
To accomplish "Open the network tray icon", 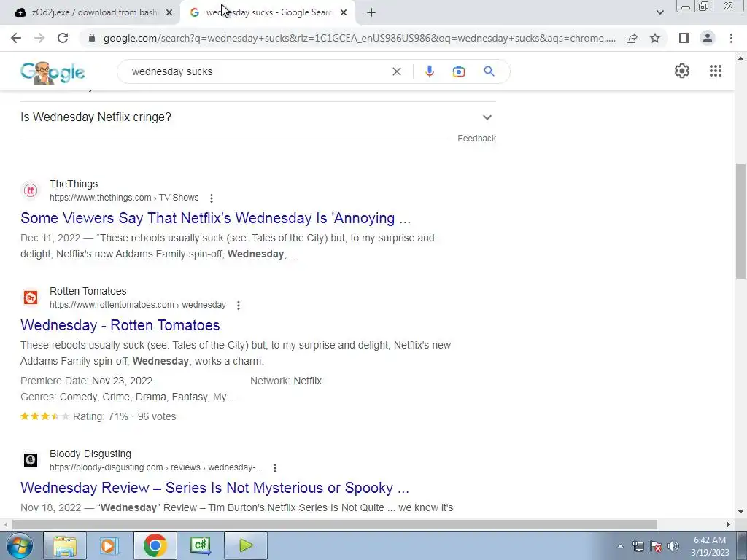I will 638,546.
